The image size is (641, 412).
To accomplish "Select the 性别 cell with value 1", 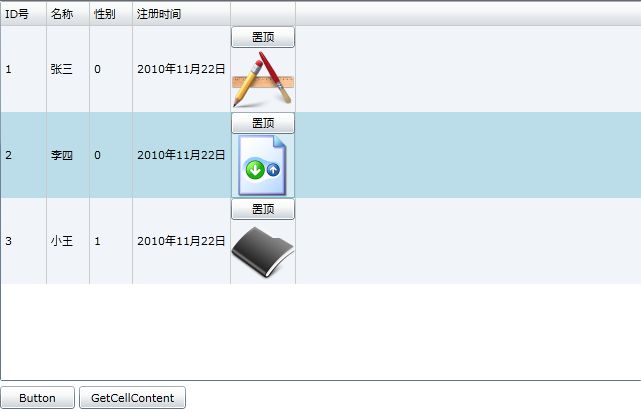I will (x=111, y=241).
